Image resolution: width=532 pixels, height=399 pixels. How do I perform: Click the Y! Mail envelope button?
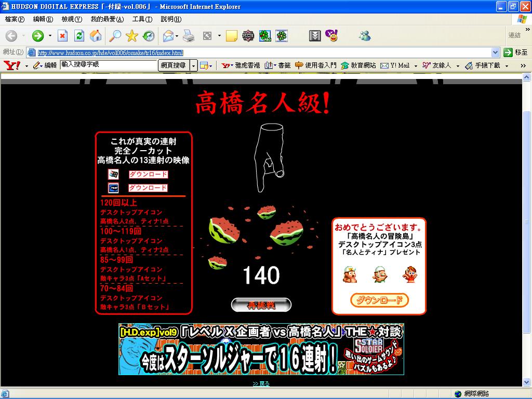(395, 65)
